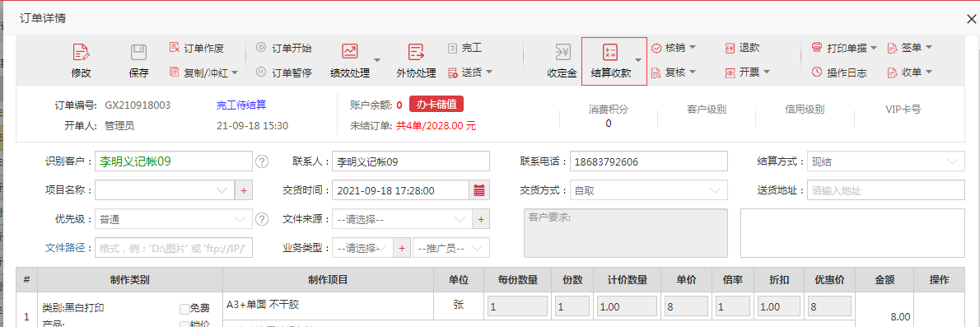Open the 文件来源 dropdown

401,219
